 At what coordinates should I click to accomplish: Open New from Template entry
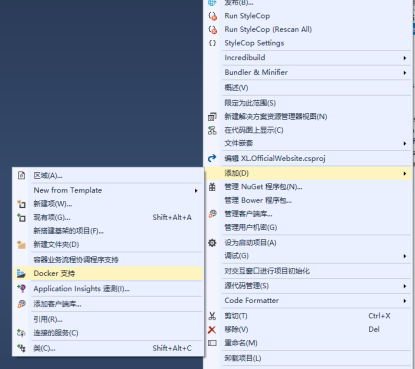68,190
